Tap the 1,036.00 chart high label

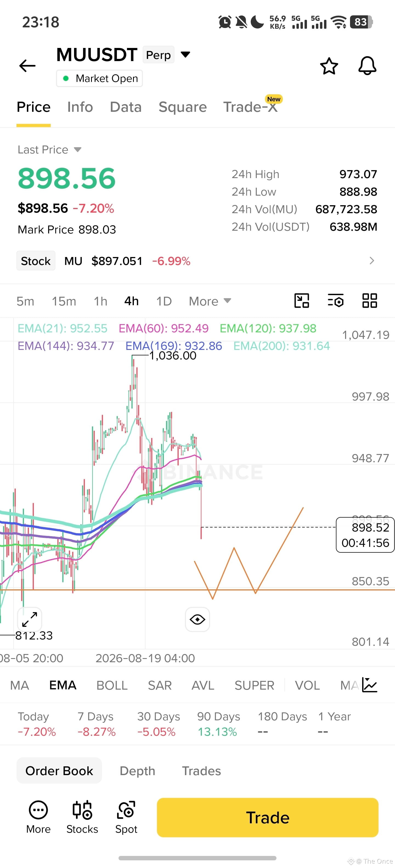pyautogui.click(x=173, y=355)
